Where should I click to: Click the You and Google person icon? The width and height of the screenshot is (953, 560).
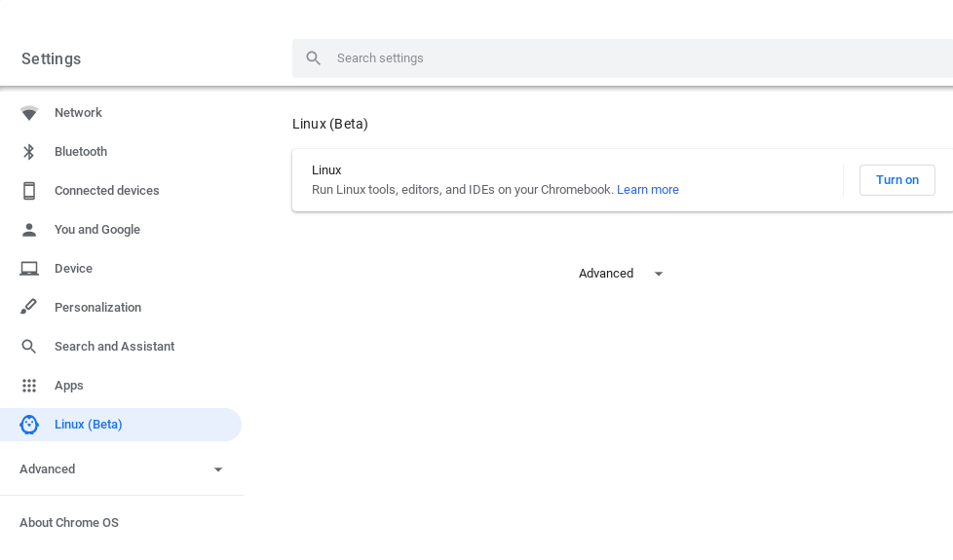pos(28,230)
